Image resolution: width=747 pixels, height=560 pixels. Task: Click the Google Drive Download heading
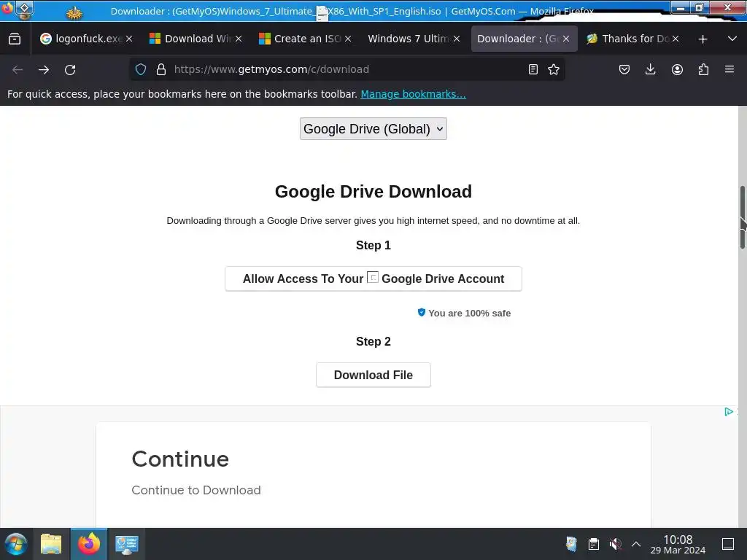[373, 192]
